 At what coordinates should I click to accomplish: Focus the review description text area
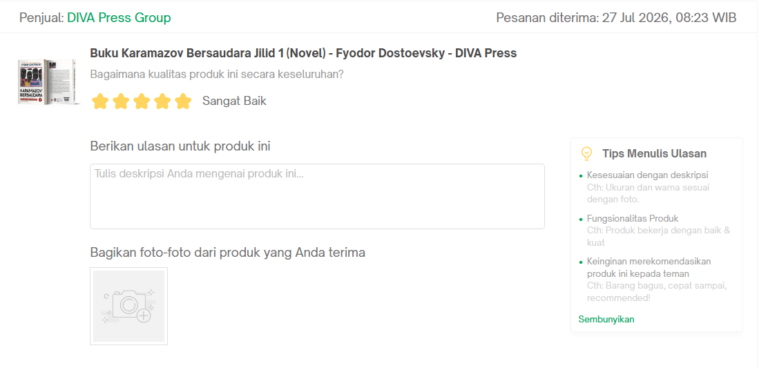coord(317,196)
